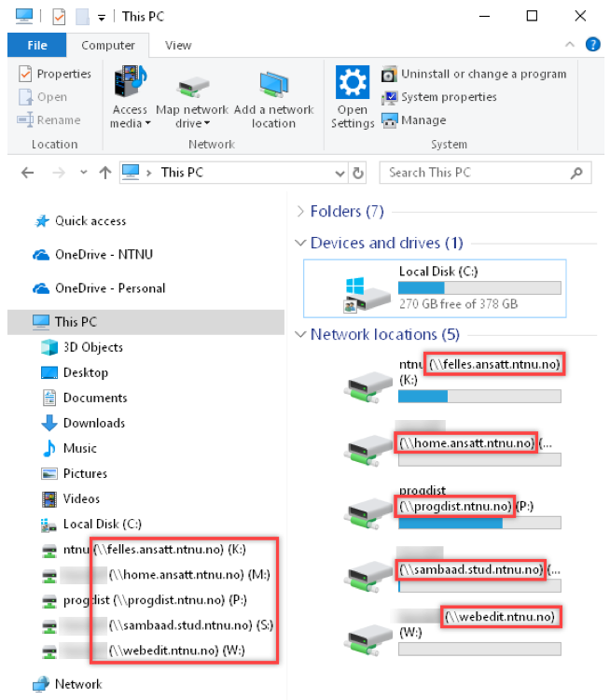Open the Properties ribbon command
This screenshot has width=610, height=700.
(x=55, y=74)
